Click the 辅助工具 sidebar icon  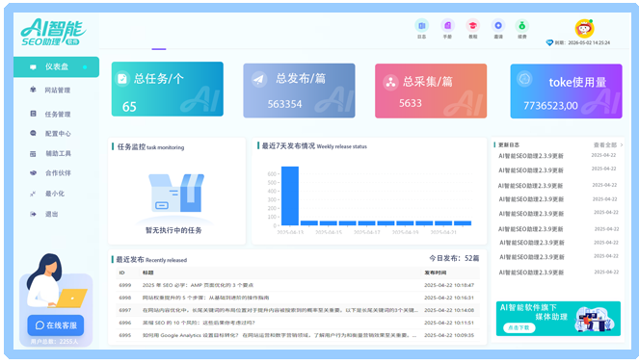[33, 153]
